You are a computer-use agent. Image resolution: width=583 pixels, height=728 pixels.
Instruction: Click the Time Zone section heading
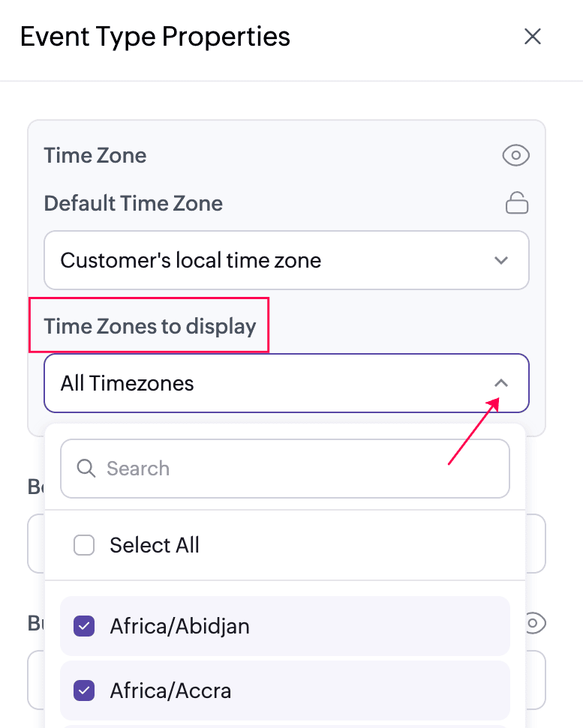tap(95, 156)
